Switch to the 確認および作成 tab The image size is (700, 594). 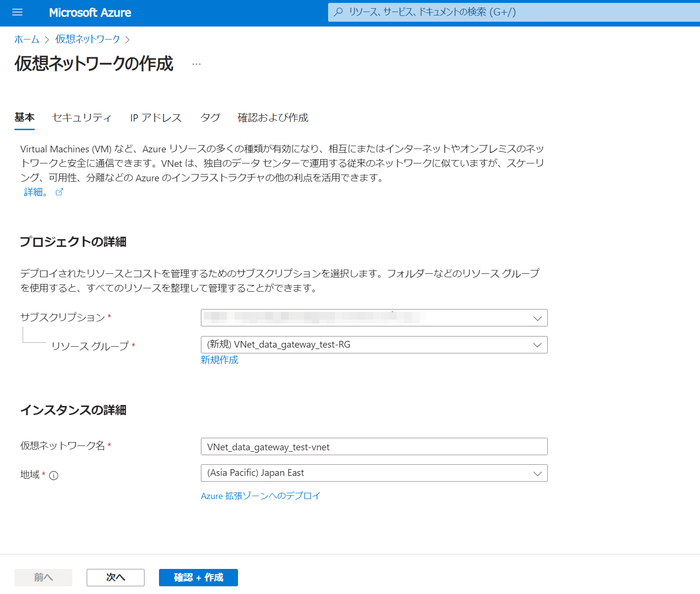coord(272,118)
